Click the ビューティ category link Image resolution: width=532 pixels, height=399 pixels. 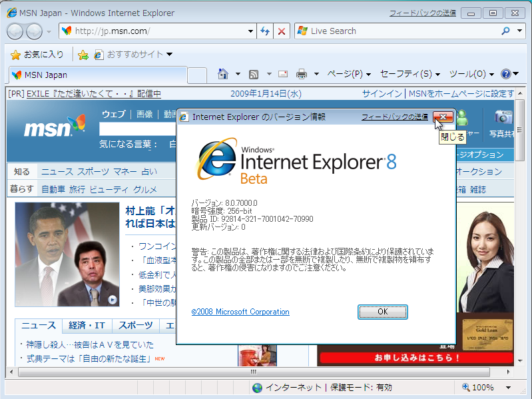(109, 189)
